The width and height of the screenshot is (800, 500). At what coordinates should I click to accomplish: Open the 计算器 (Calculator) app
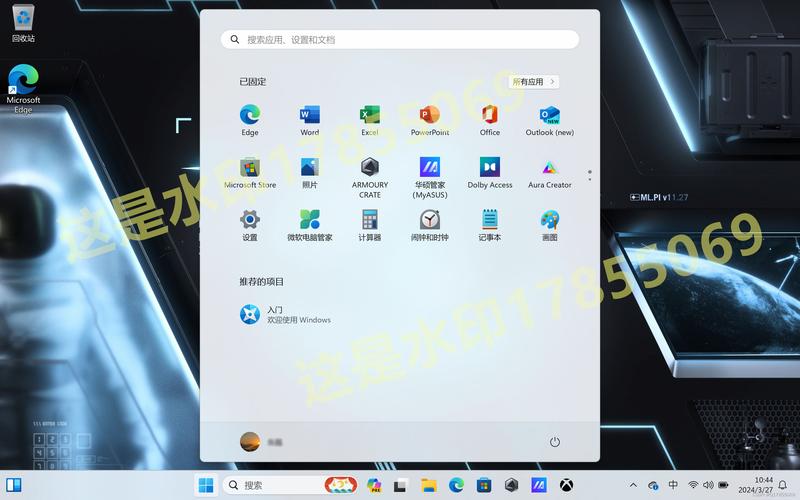(370, 226)
